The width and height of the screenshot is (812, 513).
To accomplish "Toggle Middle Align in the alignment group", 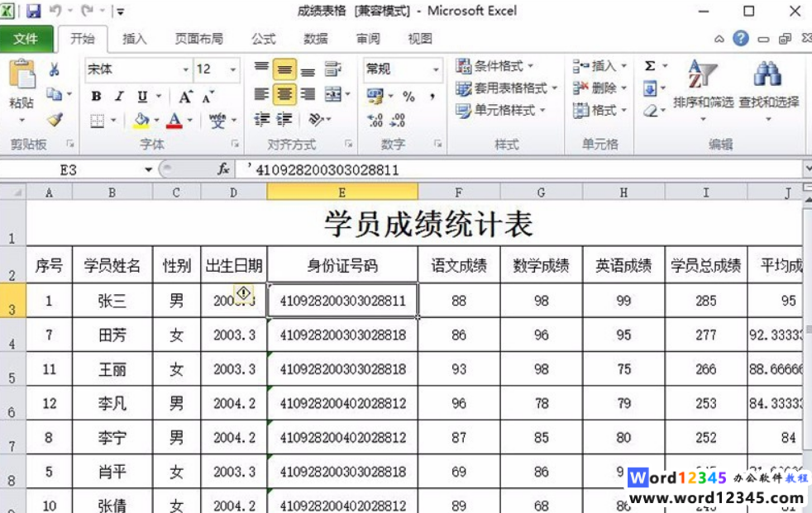I will pyautogui.click(x=284, y=69).
